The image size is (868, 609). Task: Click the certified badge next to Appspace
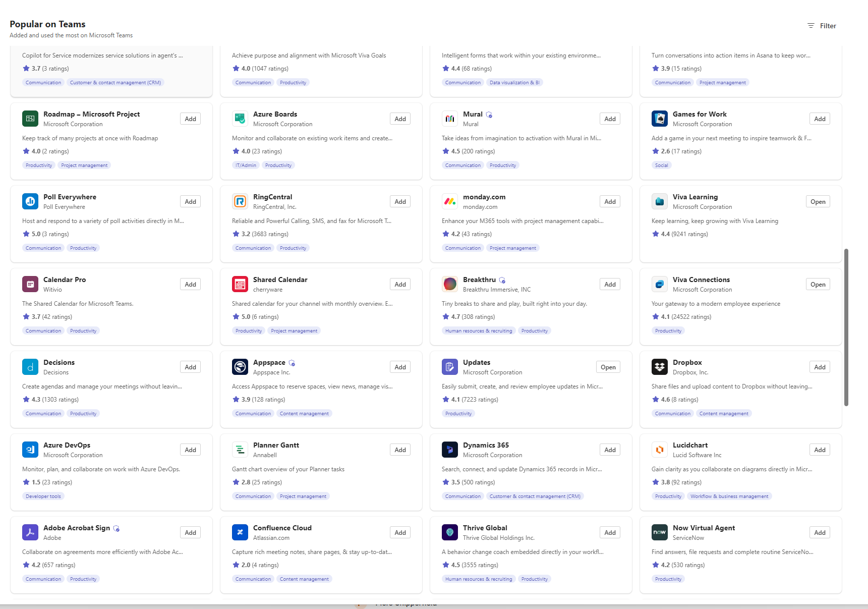(x=292, y=363)
